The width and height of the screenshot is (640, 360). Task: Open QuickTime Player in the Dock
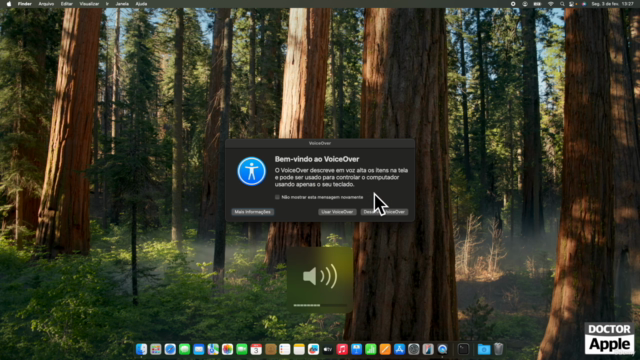pyautogui.click(x=442, y=349)
